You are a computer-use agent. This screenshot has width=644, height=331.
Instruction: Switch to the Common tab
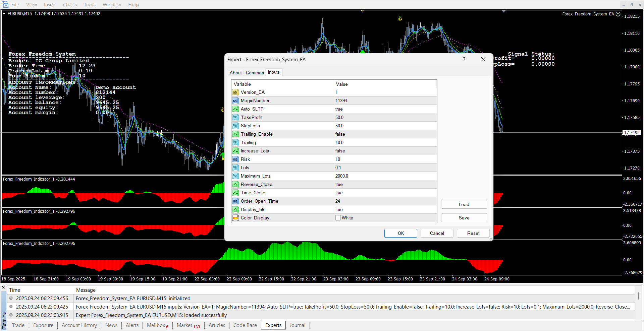(x=255, y=73)
